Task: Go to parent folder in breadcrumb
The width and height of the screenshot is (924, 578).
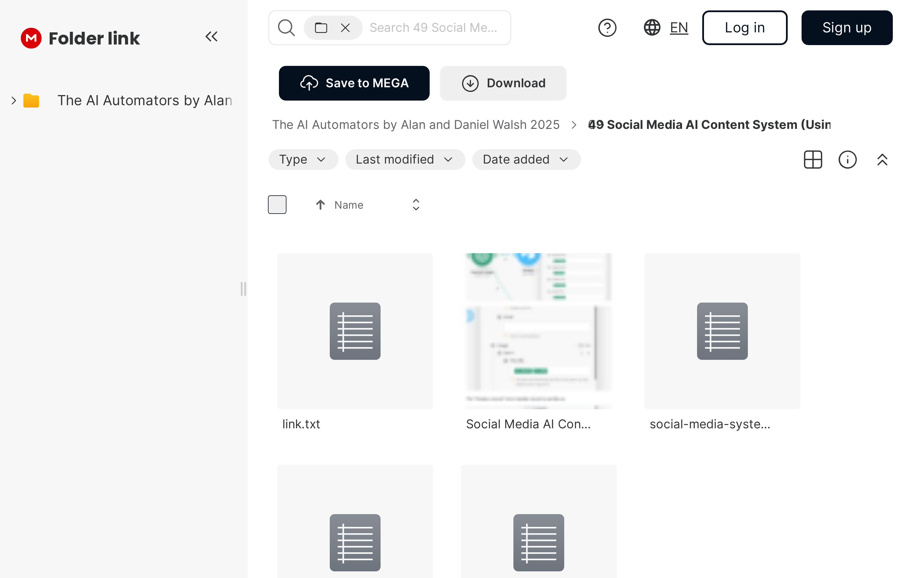Action: [416, 125]
